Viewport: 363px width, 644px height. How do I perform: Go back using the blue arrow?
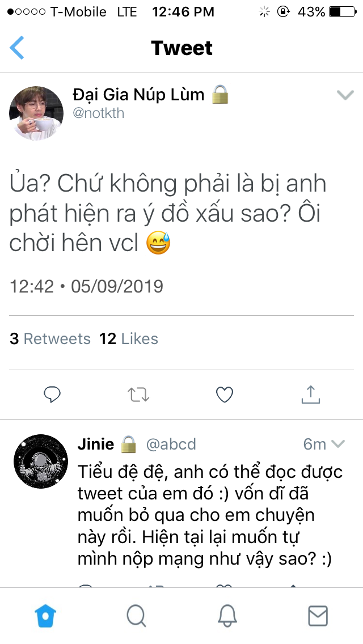[17, 48]
